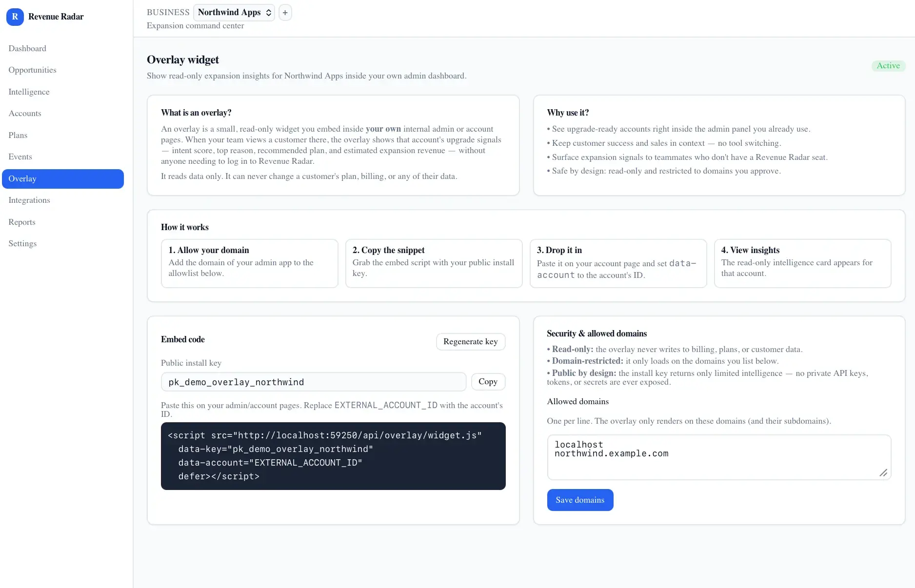Click the Active status badge
915x588 pixels.
pyautogui.click(x=888, y=66)
